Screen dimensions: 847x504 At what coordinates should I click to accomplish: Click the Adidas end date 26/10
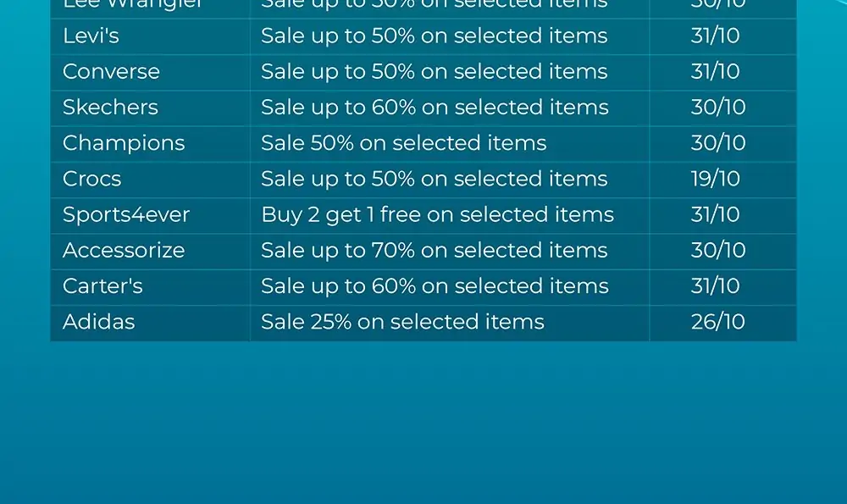point(718,322)
